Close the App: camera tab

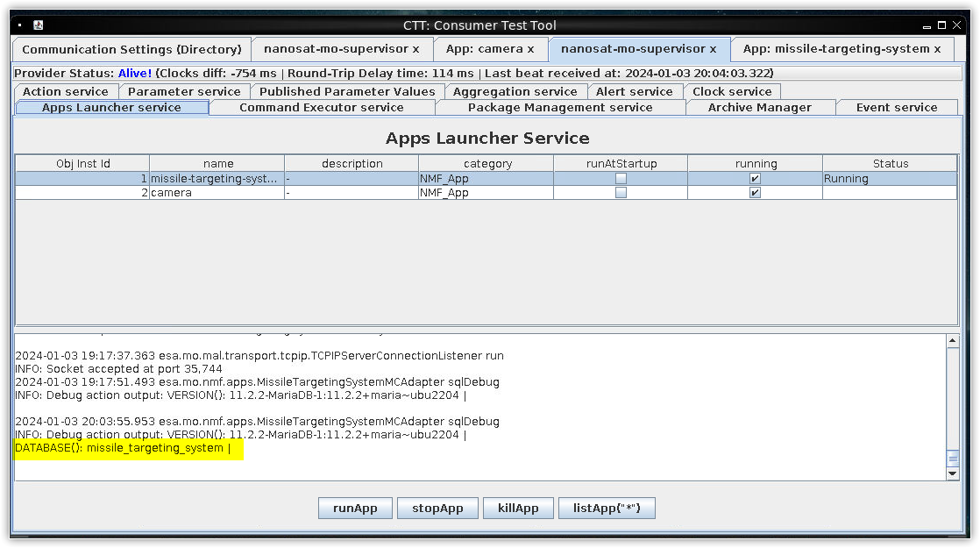530,49
